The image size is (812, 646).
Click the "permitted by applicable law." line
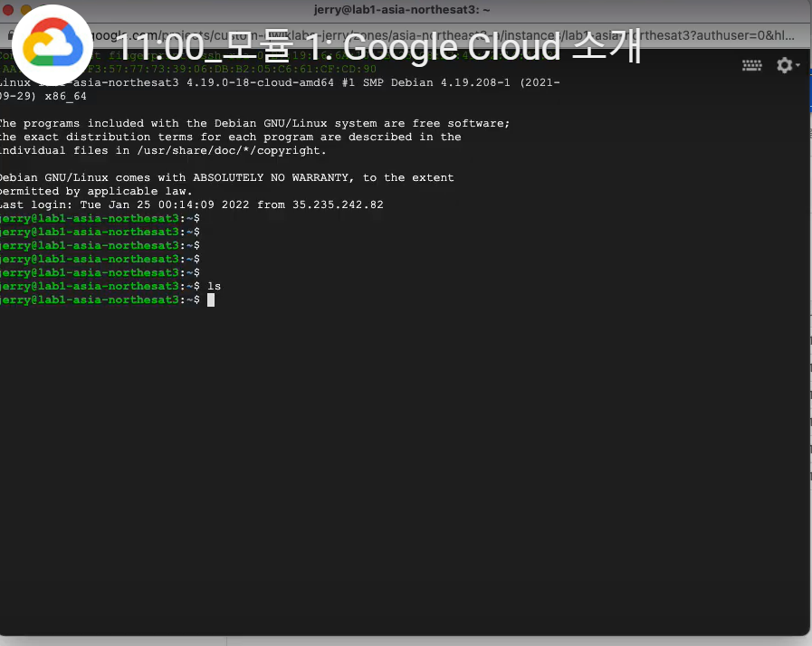pyautogui.click(x=96, y=191)
